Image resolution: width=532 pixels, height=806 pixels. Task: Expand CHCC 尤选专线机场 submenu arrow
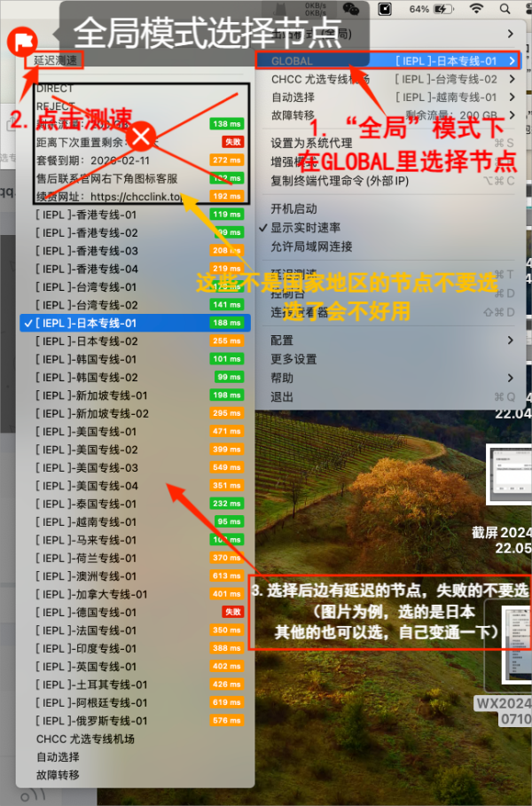coord(512,79)
